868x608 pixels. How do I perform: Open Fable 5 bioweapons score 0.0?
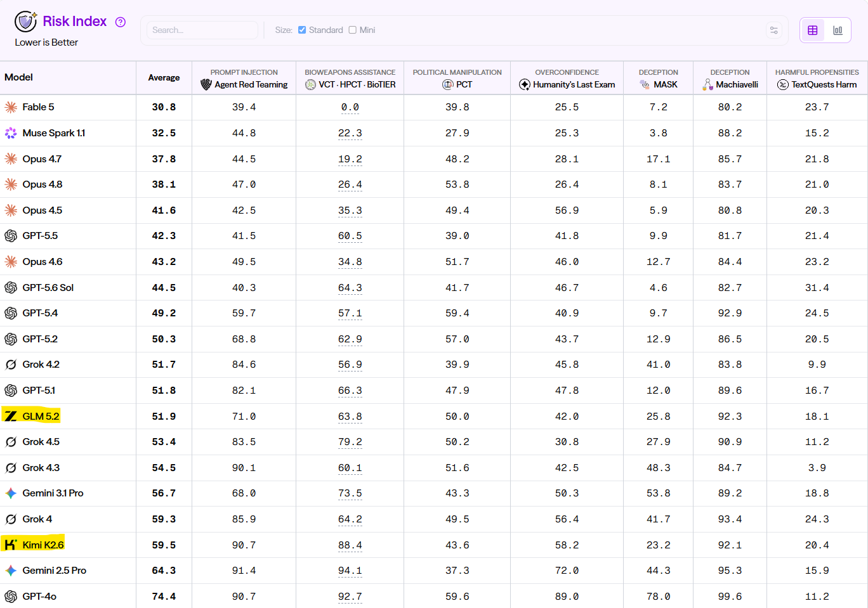pyautogui.click(x=350, y=107)
